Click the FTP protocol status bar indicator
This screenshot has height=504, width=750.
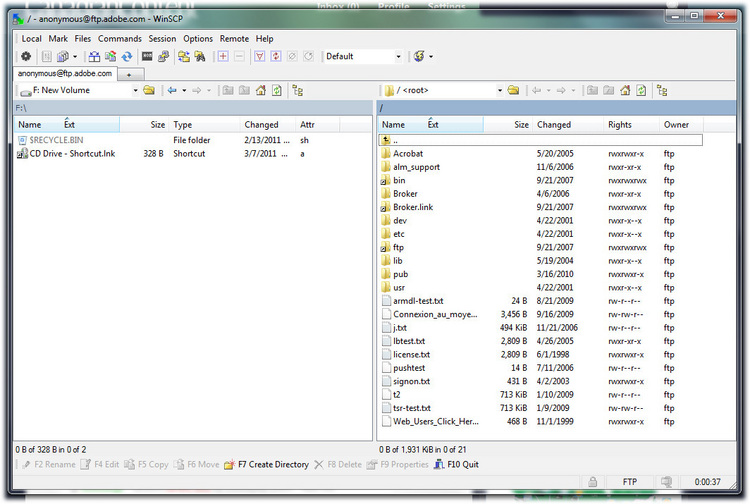(629, 482)
